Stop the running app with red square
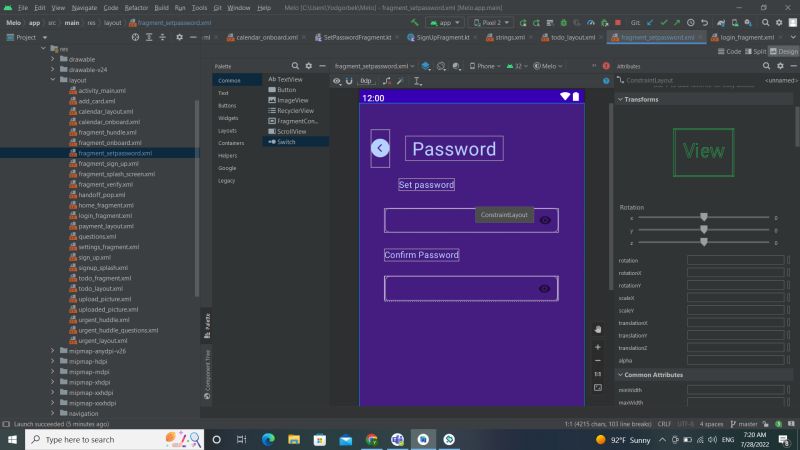The height and width of the screenshot is (450, 800). point(618,22)
